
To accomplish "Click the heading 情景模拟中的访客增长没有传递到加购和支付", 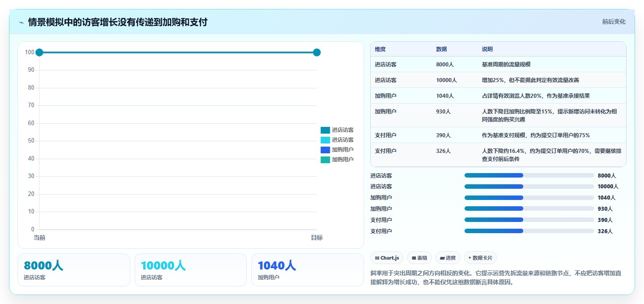I will (x=118, y=22).
